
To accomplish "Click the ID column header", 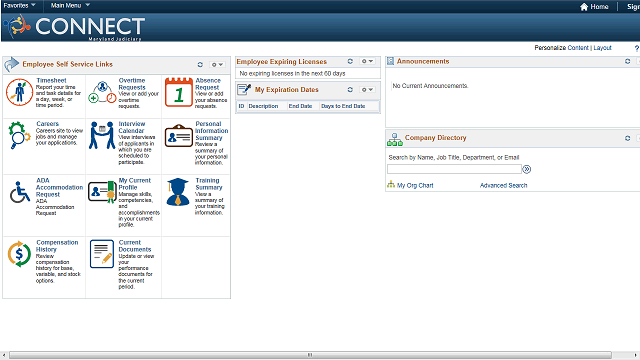I will coord(241,106).
